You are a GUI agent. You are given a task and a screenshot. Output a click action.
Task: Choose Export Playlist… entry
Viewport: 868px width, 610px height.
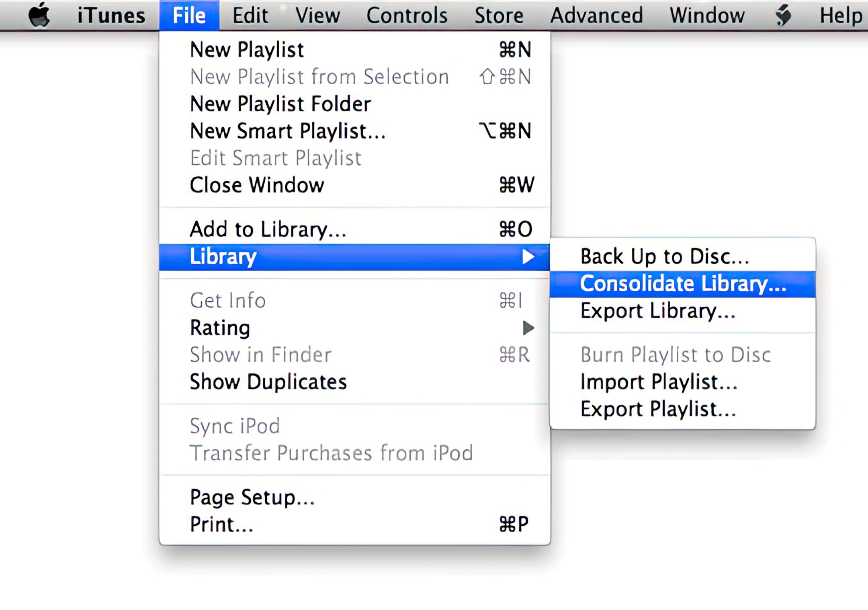tap(682, 409)
